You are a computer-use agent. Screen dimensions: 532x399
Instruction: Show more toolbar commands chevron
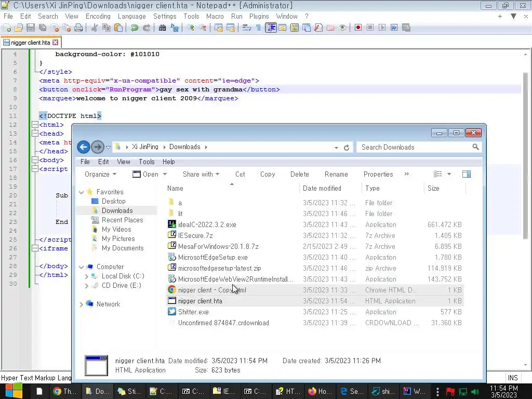406,174
